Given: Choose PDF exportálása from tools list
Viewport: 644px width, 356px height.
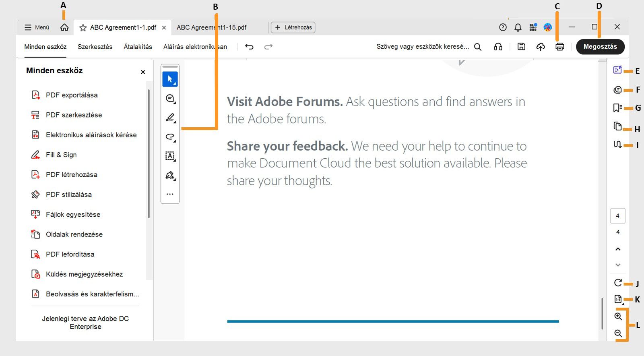Looking at the screenshot, I should tap(72, 95).
